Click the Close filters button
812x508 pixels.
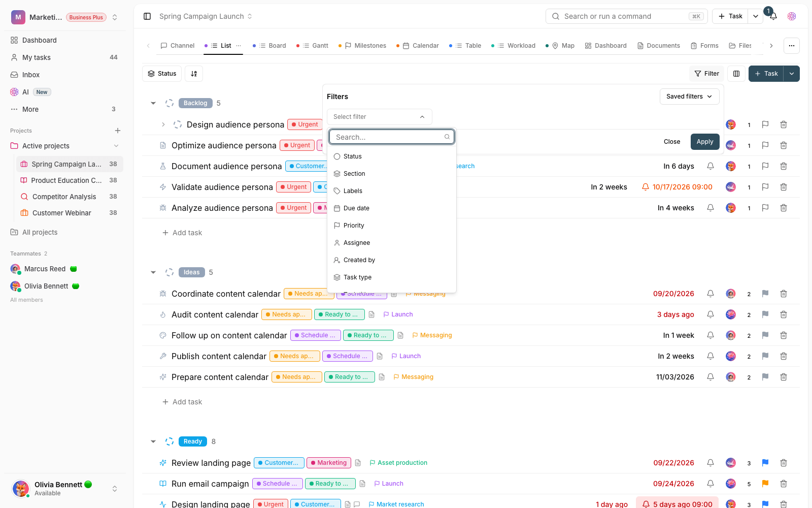click(672, 142)
